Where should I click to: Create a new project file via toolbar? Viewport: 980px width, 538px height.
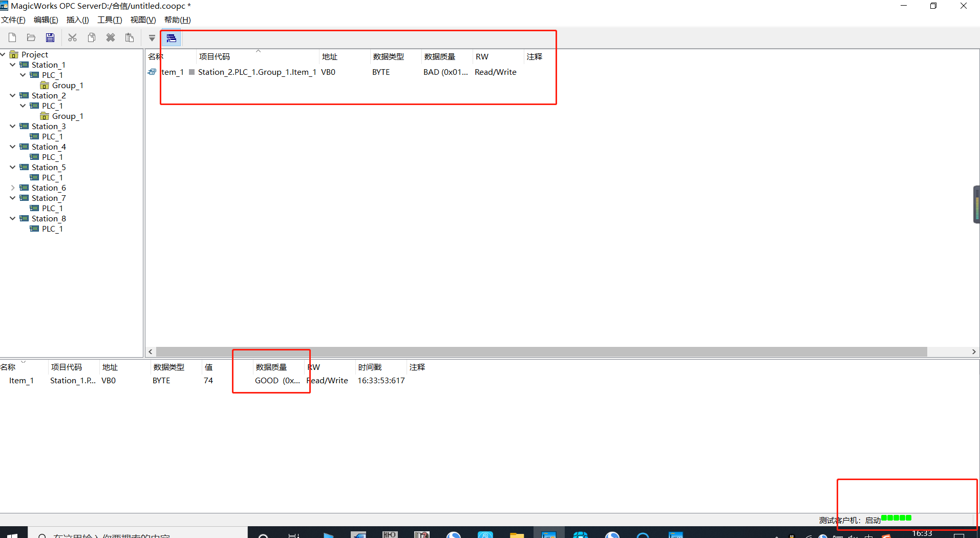(12, 37)
